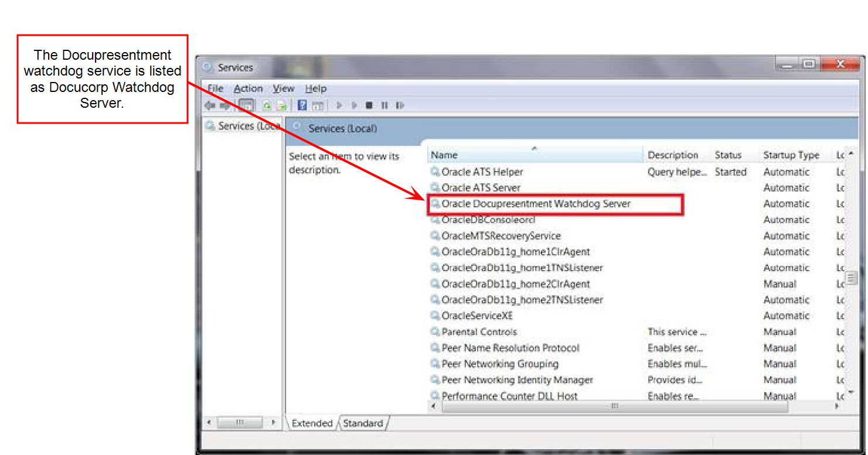Sort services by the Name column header

tap(444, 155)
